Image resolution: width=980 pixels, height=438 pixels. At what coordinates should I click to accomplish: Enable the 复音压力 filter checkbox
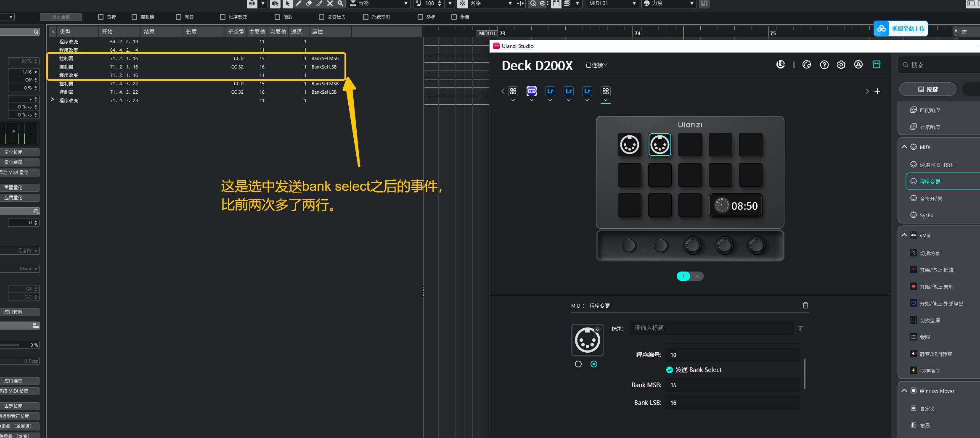coord(321,17)
